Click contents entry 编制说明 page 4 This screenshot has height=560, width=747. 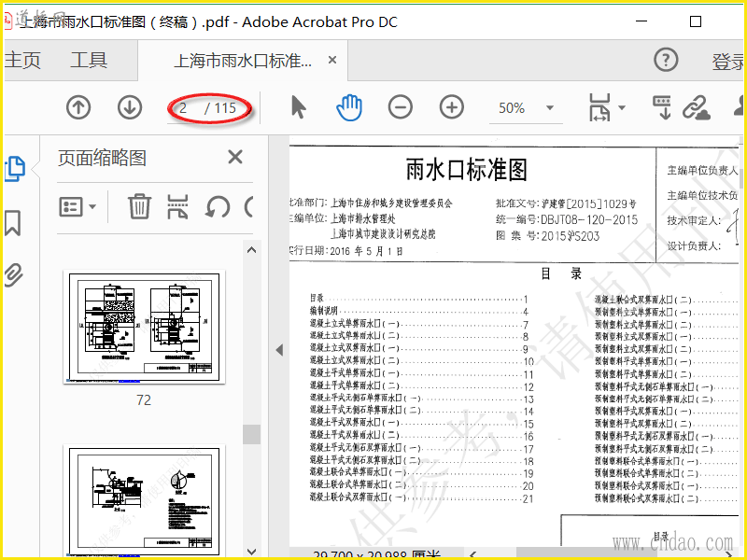(x=419, y=312)
